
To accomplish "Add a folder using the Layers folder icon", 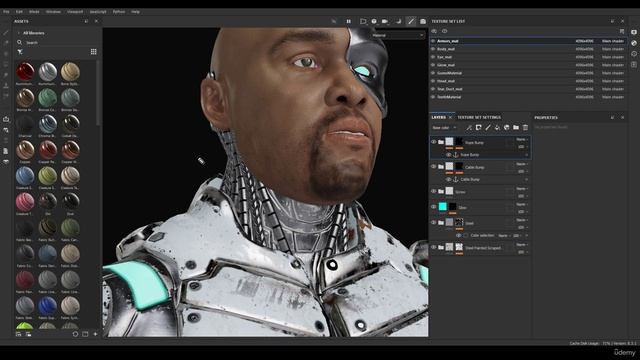I will point(516,128).
